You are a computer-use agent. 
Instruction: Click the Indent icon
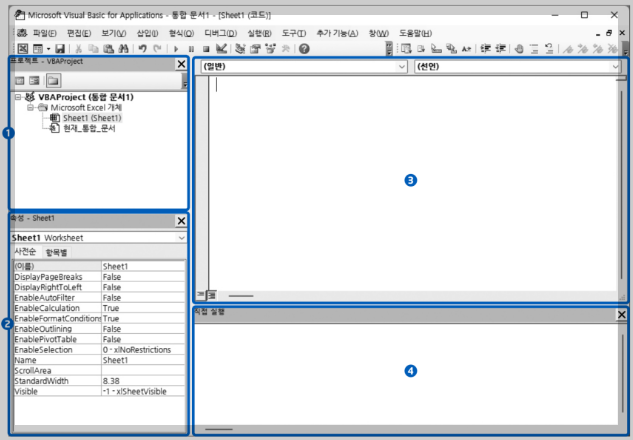(x=486, y=49)
